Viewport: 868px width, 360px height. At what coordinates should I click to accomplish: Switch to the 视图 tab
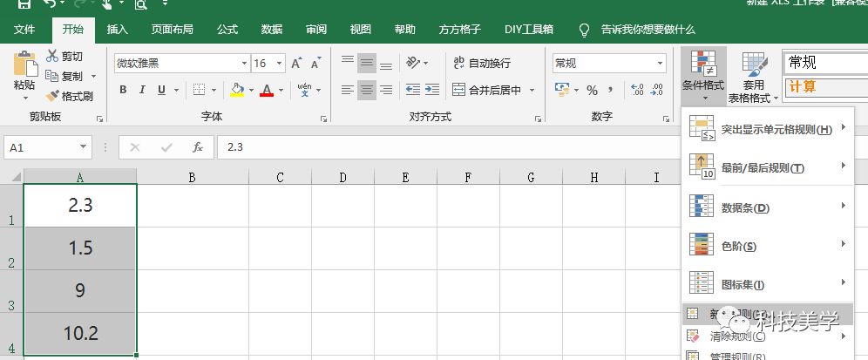tap(361, 30)
